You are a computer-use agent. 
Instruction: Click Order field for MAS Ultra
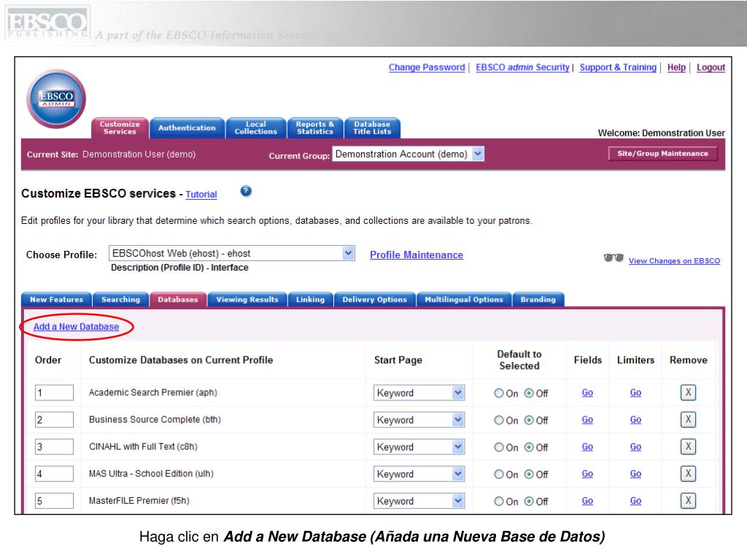click(x=54, y=474)
